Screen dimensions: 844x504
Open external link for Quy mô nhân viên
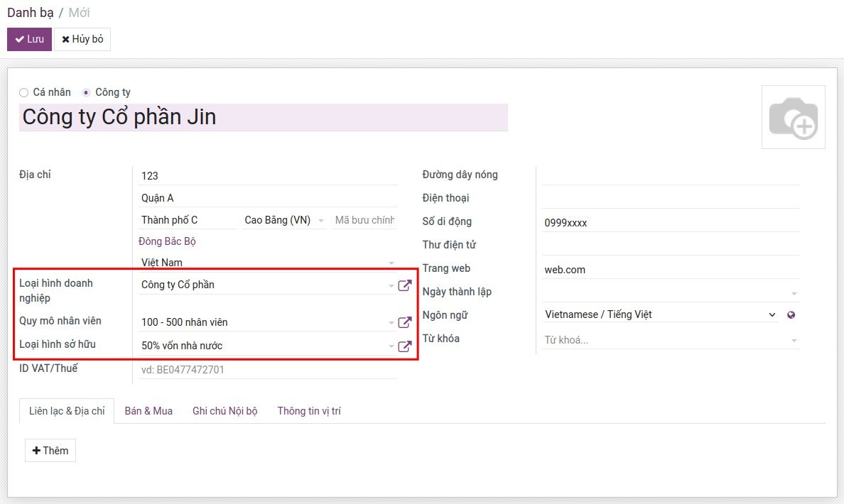[404, 322]
